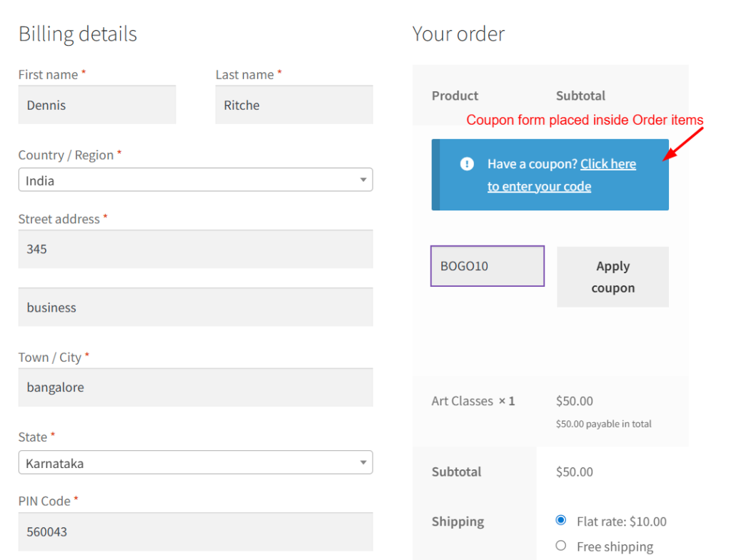Click the Subtotal row in Your order
Viewport: 731px width, 560px height.
473,472
